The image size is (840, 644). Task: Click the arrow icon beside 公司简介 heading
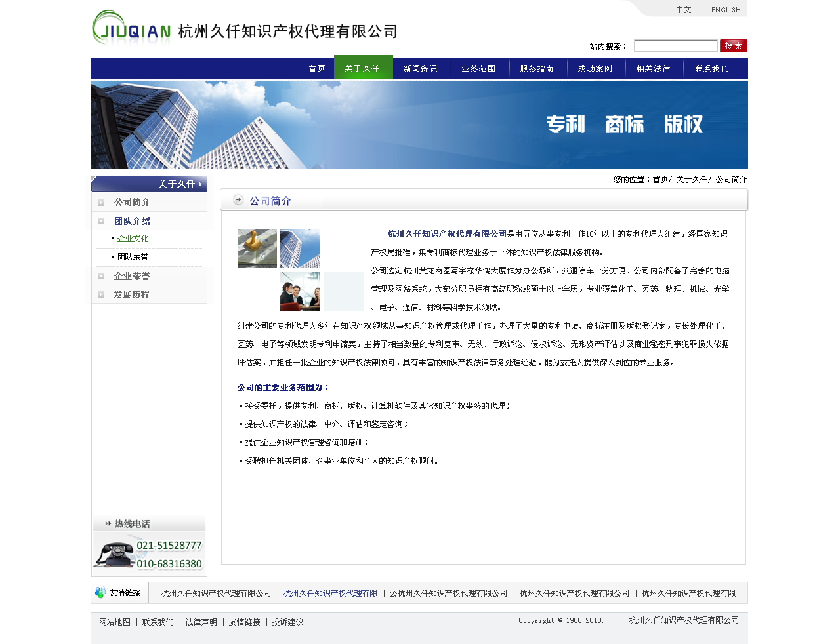(238, 200)
